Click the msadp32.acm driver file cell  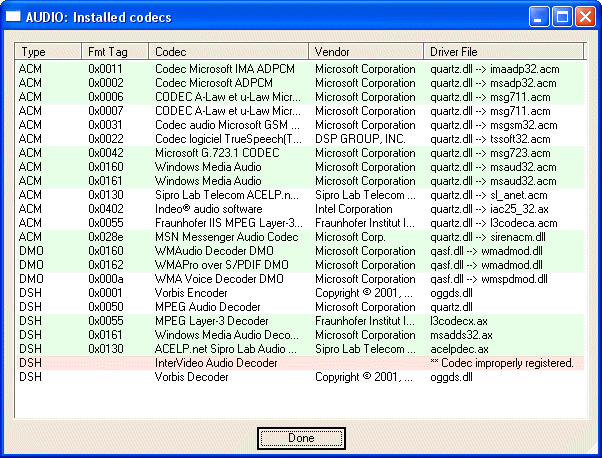click(493, 83)
